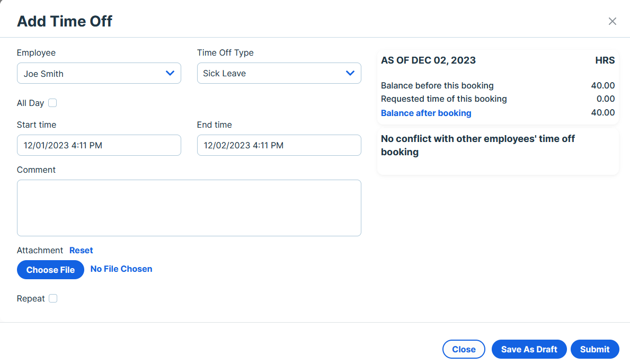Close the Add Time Off dialog with X
630x364 pixels.
tap(612, 21)
